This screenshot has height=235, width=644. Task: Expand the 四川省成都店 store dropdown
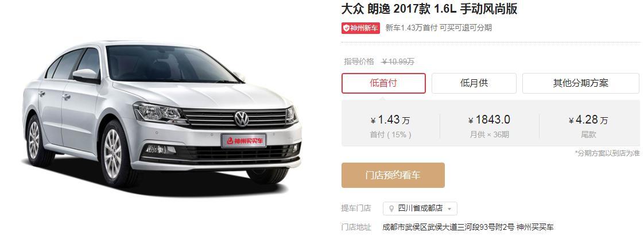pyautogui.click(x=420, y=209)
